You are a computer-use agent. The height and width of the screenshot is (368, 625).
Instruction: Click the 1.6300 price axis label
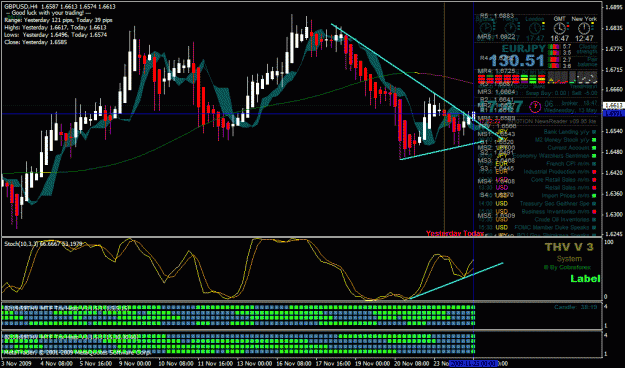(x=613, y=214)
